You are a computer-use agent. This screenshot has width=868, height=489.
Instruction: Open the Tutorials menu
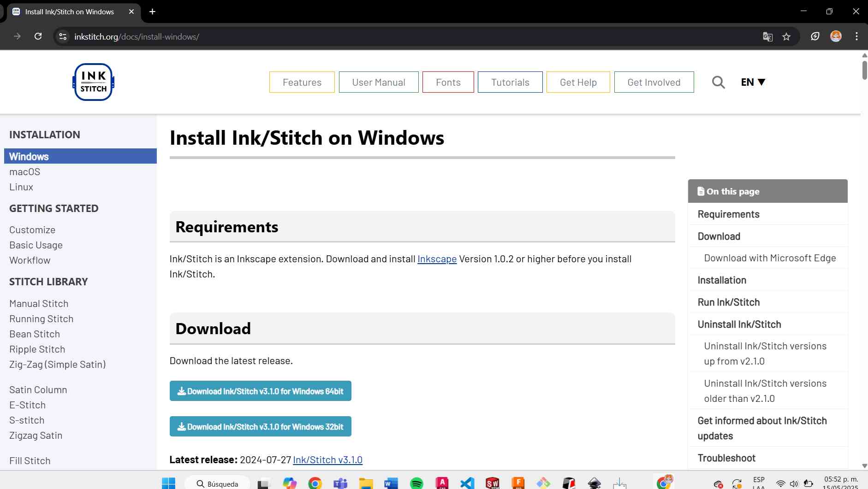[x=510, y=82]
